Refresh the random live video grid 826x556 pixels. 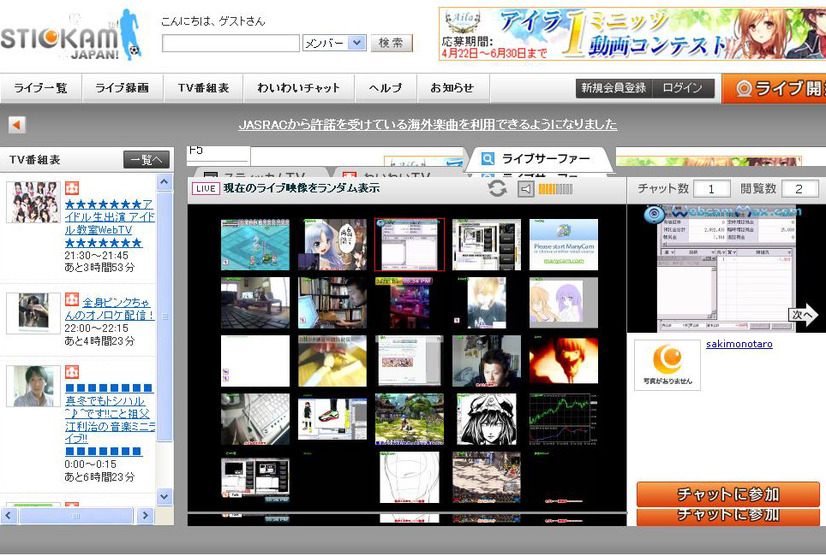(x=497, y=189)
